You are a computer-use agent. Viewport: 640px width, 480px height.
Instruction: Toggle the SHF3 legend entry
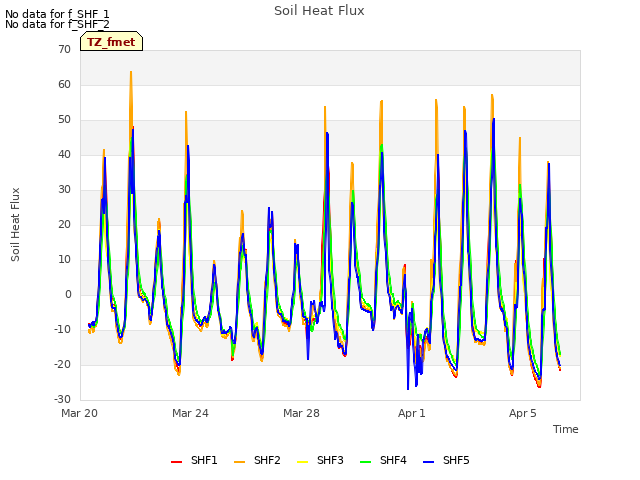320,461
